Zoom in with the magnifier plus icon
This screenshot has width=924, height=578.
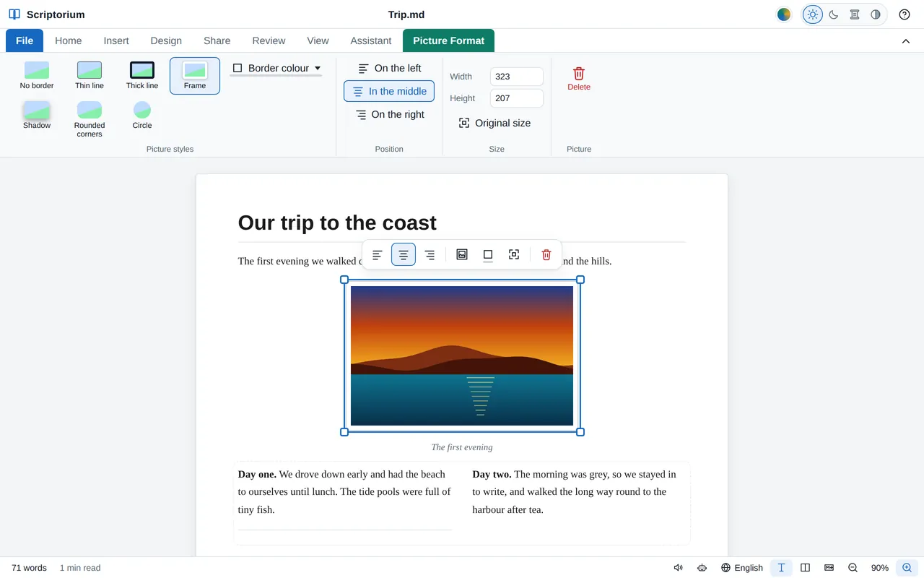[907, 568]
